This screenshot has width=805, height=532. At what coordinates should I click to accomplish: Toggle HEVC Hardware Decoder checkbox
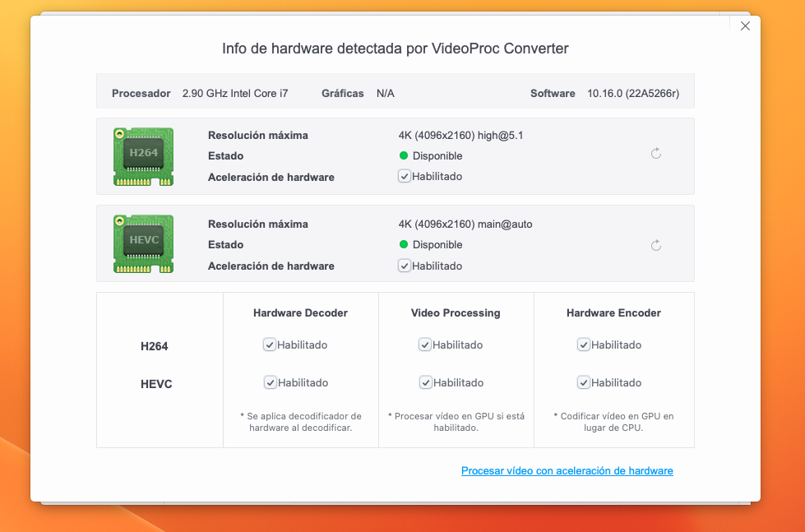(270, 382)
